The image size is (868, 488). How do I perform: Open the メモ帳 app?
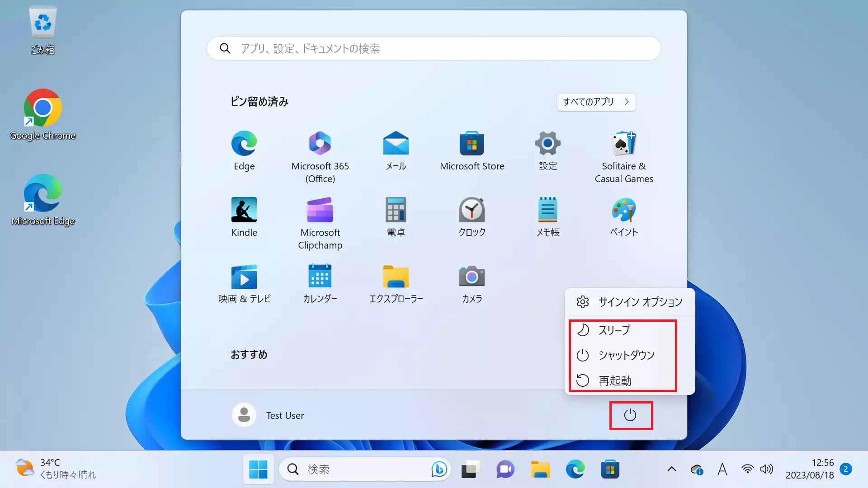[x=548, y=217]
